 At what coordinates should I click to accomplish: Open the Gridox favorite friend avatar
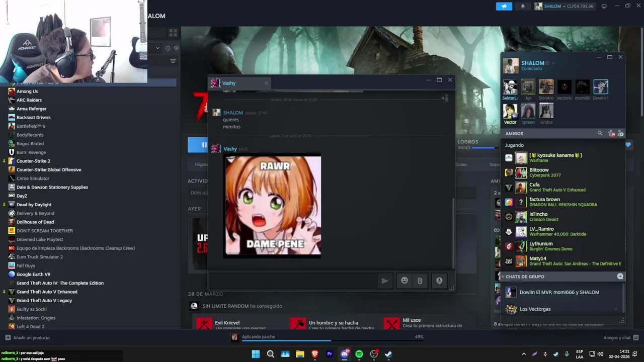(546, 111)
